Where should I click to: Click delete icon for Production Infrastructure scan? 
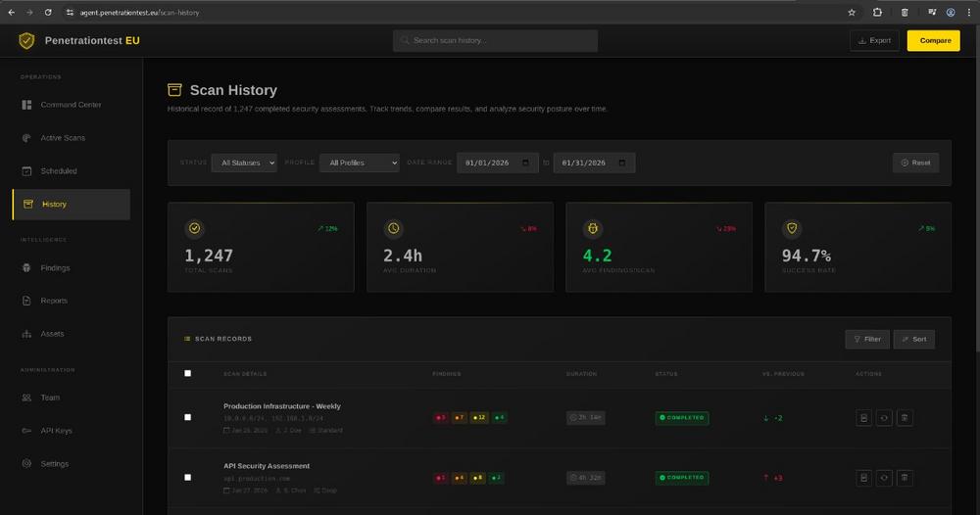tap(905, 417)
